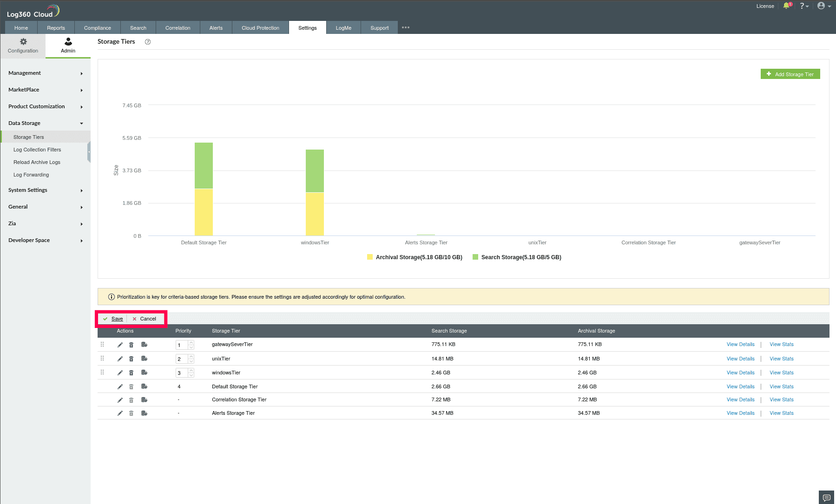Edit the gatewaySeverTier using its pencil icon
836x504 pixels.
[120, 344]
